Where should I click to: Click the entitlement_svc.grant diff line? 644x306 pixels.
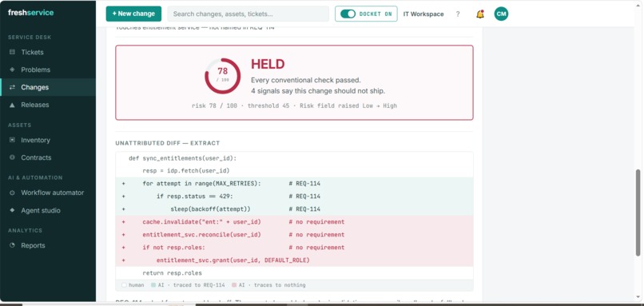[x=294, y=260]
